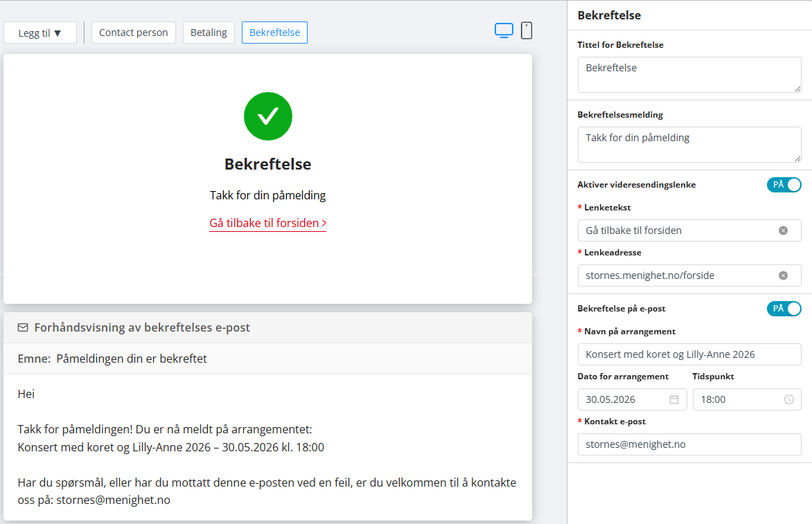812x524 pixels.
Task: Open the Contact person tab
Action: [134, 33]
